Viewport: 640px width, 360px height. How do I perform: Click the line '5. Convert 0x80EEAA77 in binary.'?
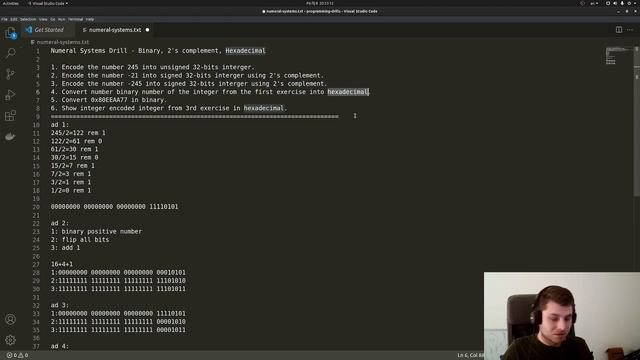click(x=109, y=100)
